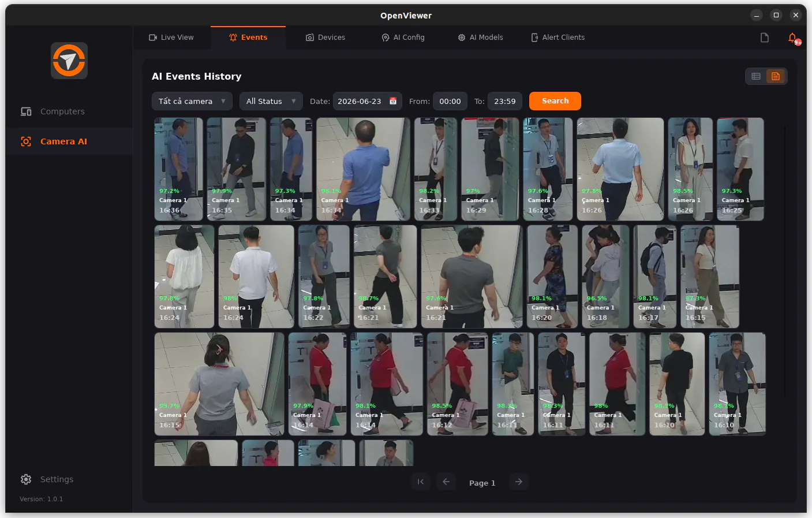Switch to thumbnail card view
Image resolution: width=812 pixels, height=518 pixels.
pyautogui.click(x=776, y=76)
